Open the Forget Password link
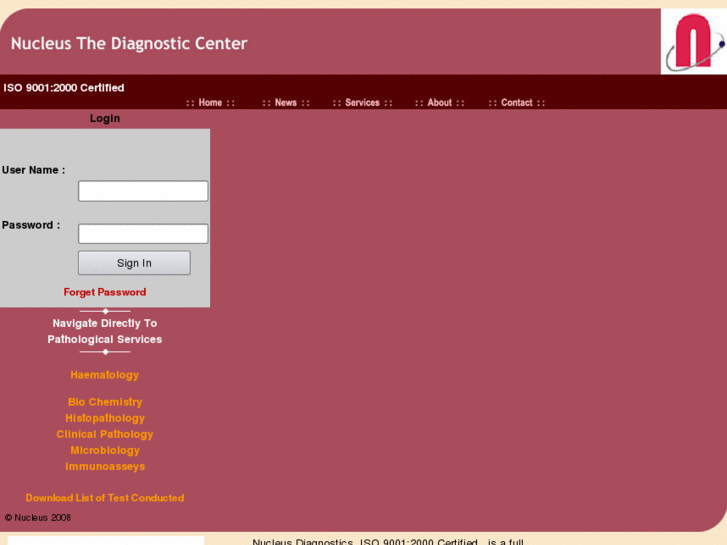The height and width of the screenshot is (545, 727). [105, 292]
